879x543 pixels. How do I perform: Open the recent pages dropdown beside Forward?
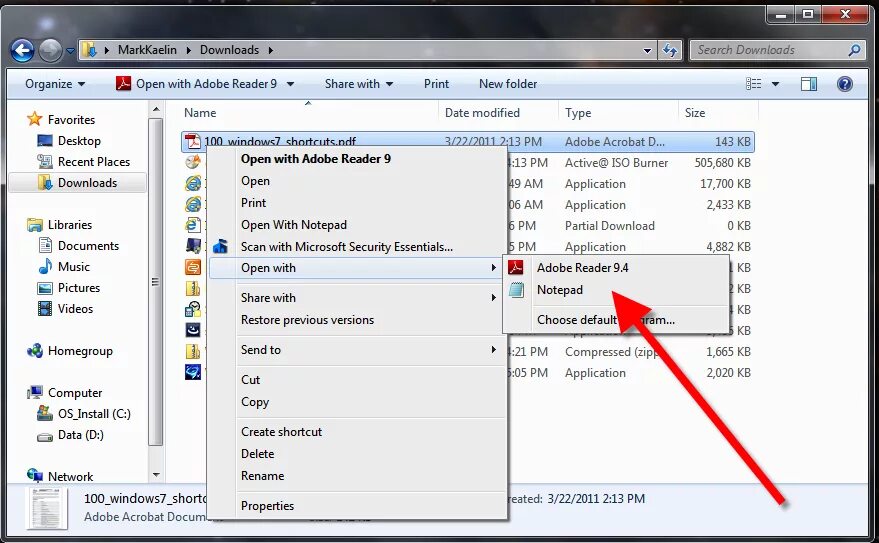(x=70, y=51)
